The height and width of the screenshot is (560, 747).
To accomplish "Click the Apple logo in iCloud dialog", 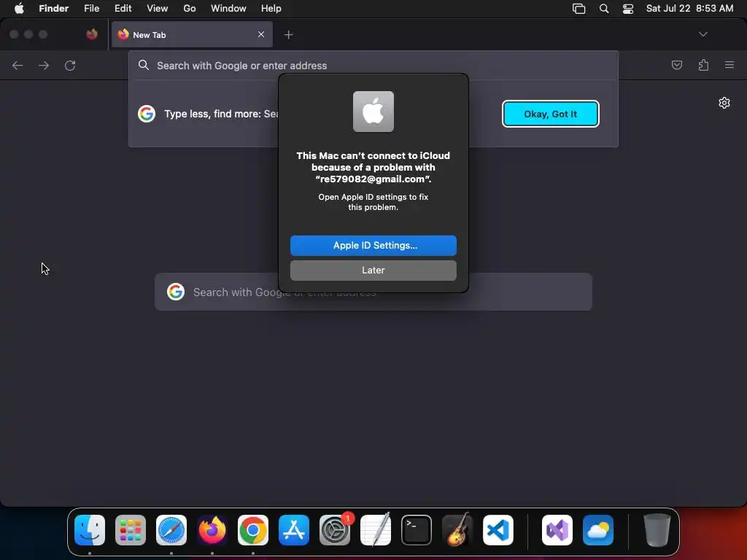I will coord(373,112).
